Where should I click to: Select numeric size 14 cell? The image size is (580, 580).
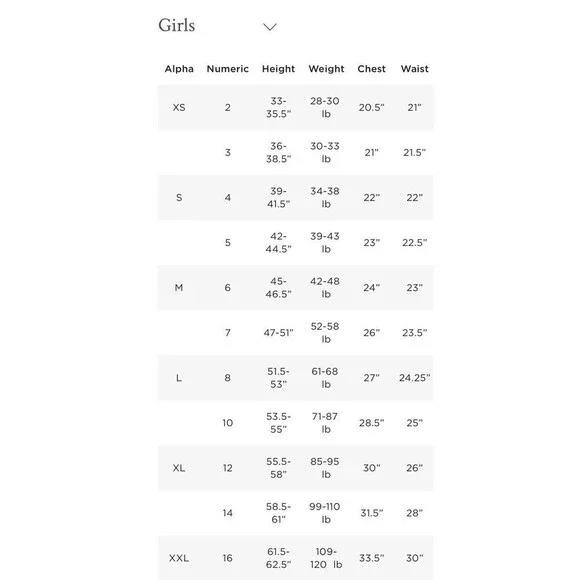click(x=227, y=513)
